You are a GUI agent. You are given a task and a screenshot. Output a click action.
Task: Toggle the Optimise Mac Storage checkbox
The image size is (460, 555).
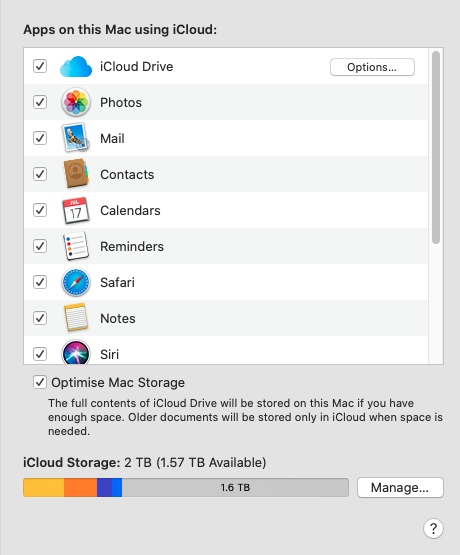point(40,382)
